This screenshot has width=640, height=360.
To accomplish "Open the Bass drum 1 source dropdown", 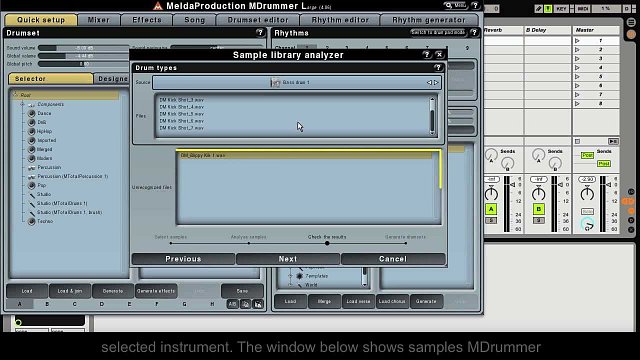I will point(296,82).
